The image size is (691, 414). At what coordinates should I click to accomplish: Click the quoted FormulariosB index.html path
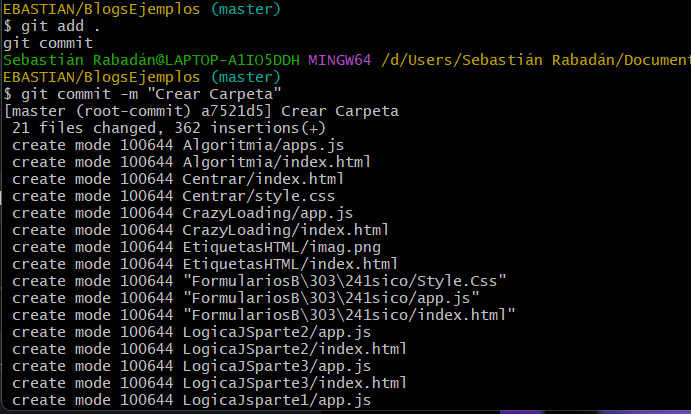tap(349, 315)
